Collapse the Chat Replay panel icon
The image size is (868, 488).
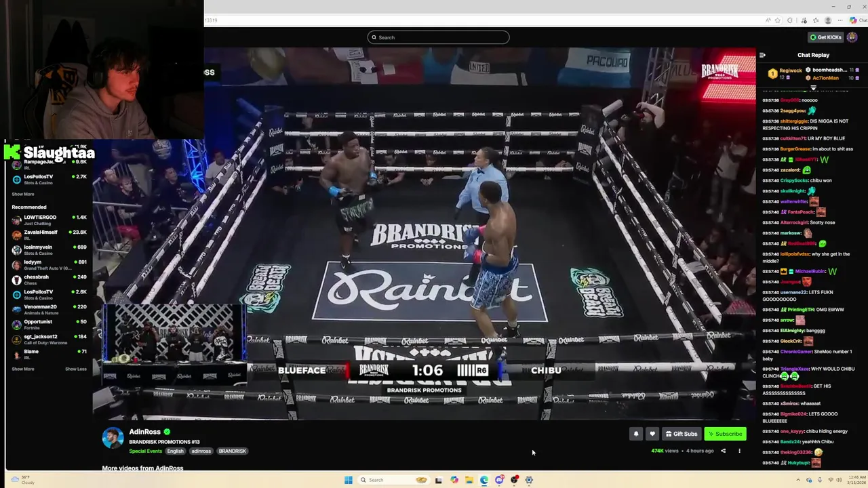(762, 55)
